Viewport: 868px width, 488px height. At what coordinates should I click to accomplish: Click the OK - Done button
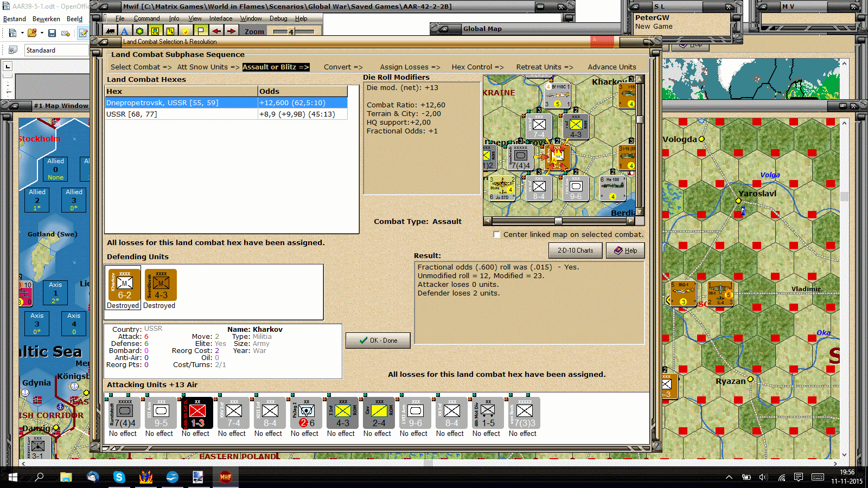378,341
